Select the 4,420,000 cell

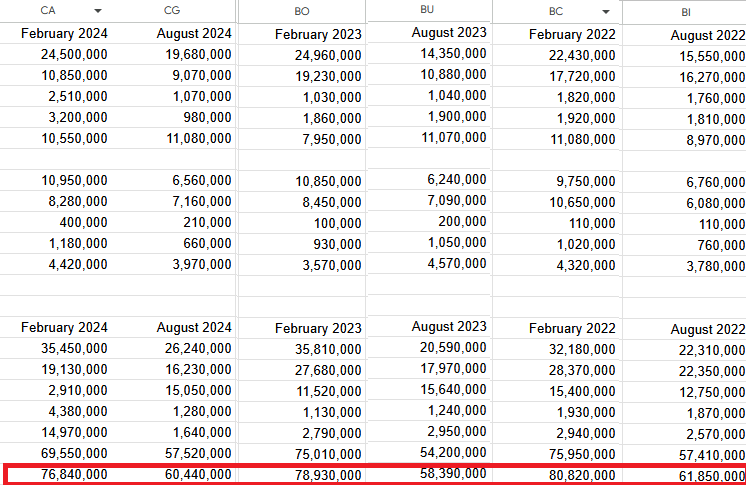point(78,264)
